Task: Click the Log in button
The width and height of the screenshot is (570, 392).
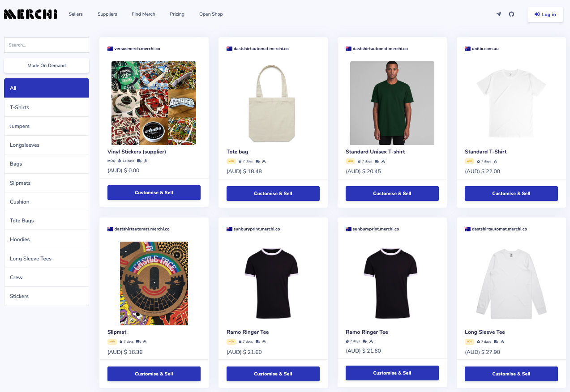Action: (545, 14)
